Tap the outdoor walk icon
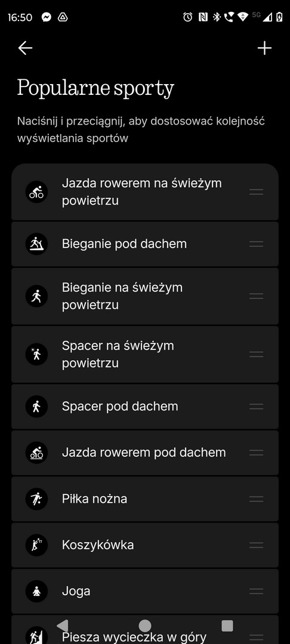This screenshot has width=290, height=644. pyautogui.click(x=36, y=354)
